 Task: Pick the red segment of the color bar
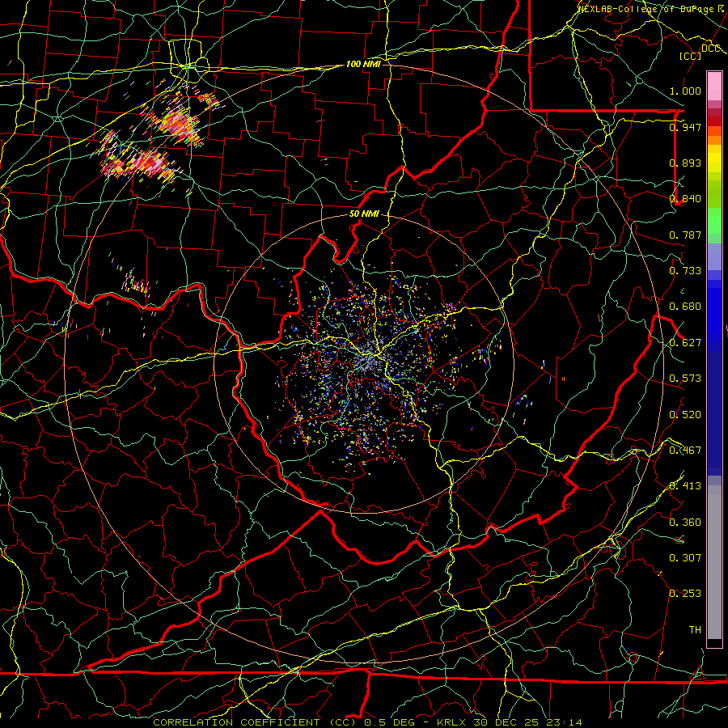point(714,121)
